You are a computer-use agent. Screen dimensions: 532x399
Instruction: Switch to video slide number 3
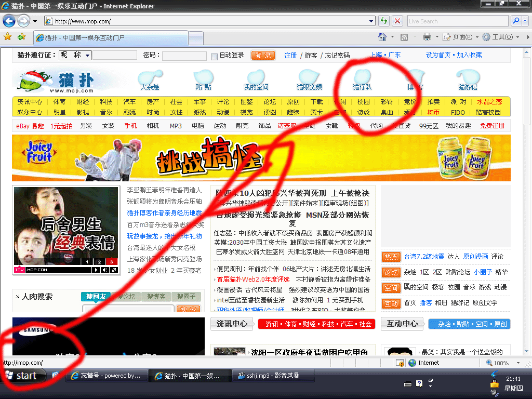111,262
